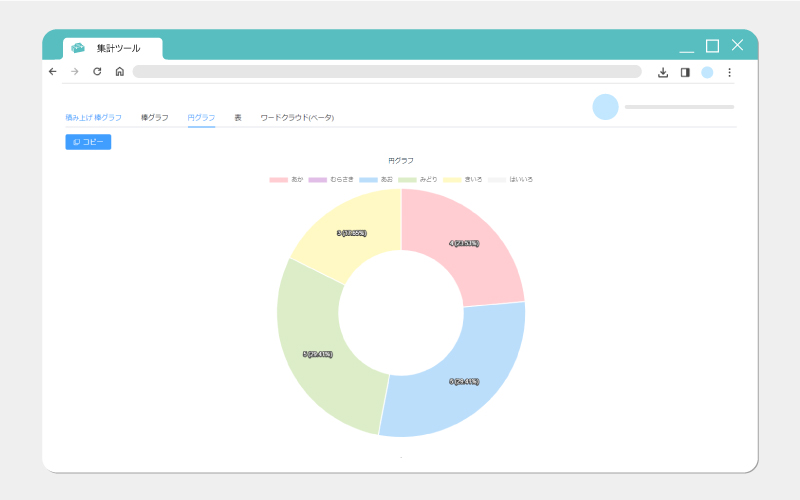Toggle the はいいろ legend item

(x=510, y=180)
